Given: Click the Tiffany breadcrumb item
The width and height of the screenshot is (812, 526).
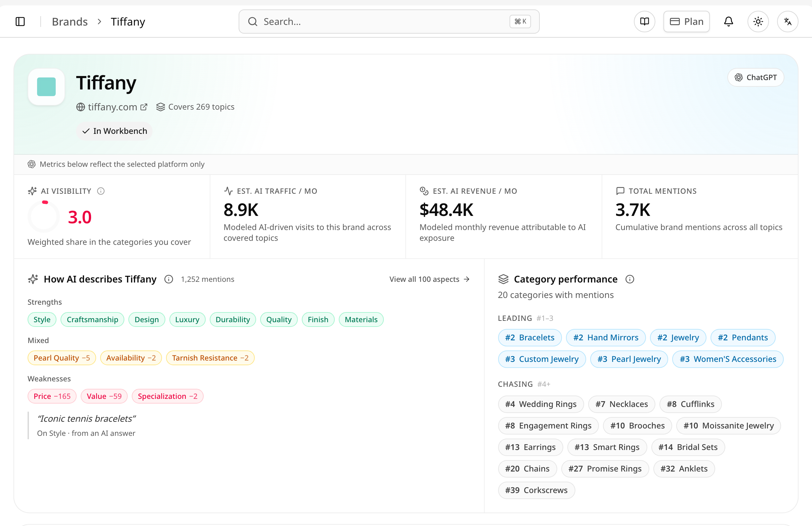Looking at the screenshot, I should click(128, 22).
